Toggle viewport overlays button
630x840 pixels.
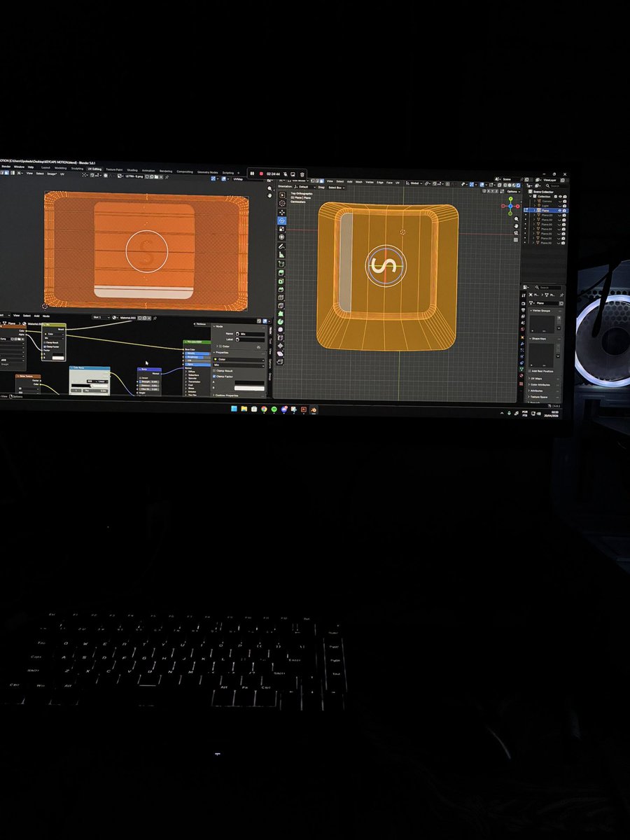pos(482,185)
